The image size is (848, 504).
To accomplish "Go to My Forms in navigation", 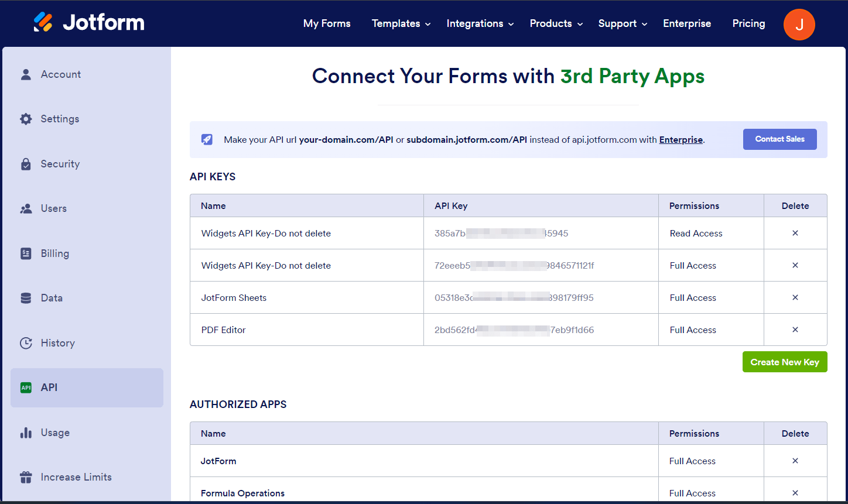I will coord(327,23).
